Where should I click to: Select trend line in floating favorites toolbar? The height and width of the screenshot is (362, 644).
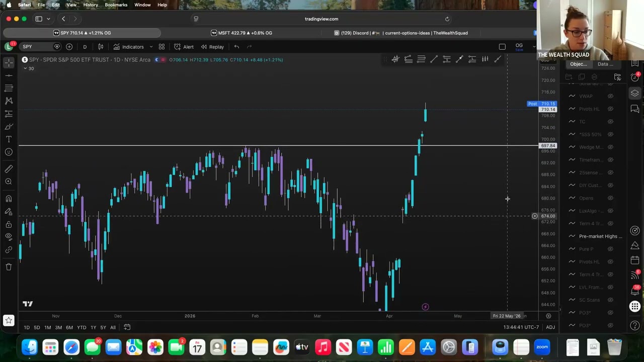coord(434,59)
